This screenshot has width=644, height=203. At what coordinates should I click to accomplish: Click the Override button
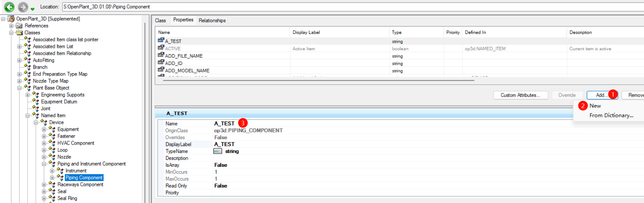(x=567, y=95)
